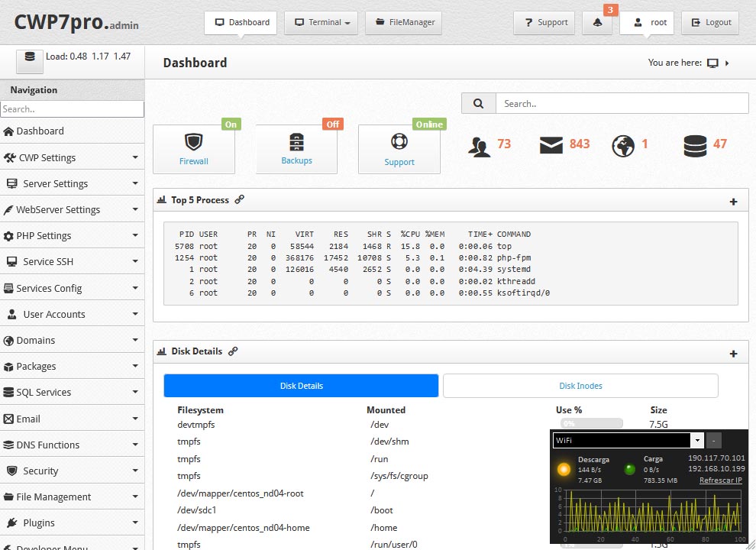The width and height of the screenshot is (756, 550).
Task: Open user accounts count icon
Action: click(x=479, y=147)
